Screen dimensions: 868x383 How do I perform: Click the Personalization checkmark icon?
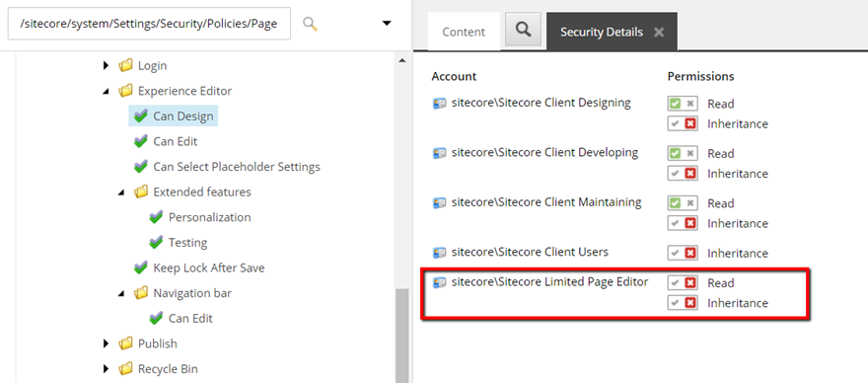pyautogui.click(x=157, y=217)
